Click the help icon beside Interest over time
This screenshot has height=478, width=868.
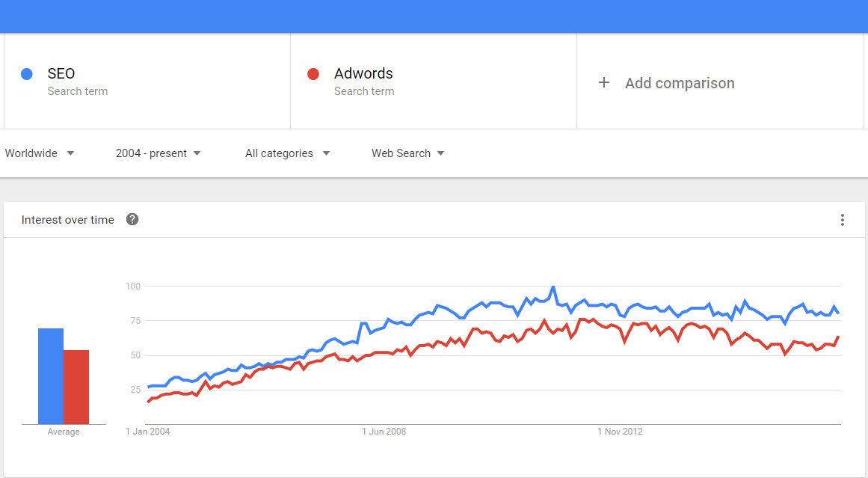(132, 219)
